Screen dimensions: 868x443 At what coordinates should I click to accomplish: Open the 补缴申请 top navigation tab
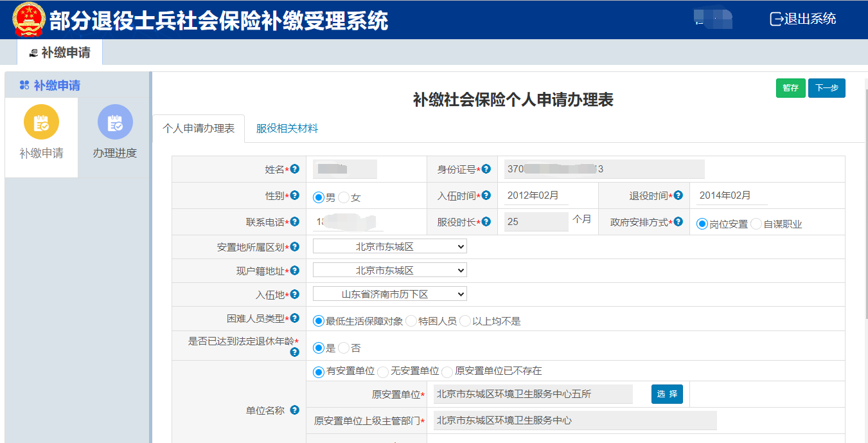coord(60,53)
